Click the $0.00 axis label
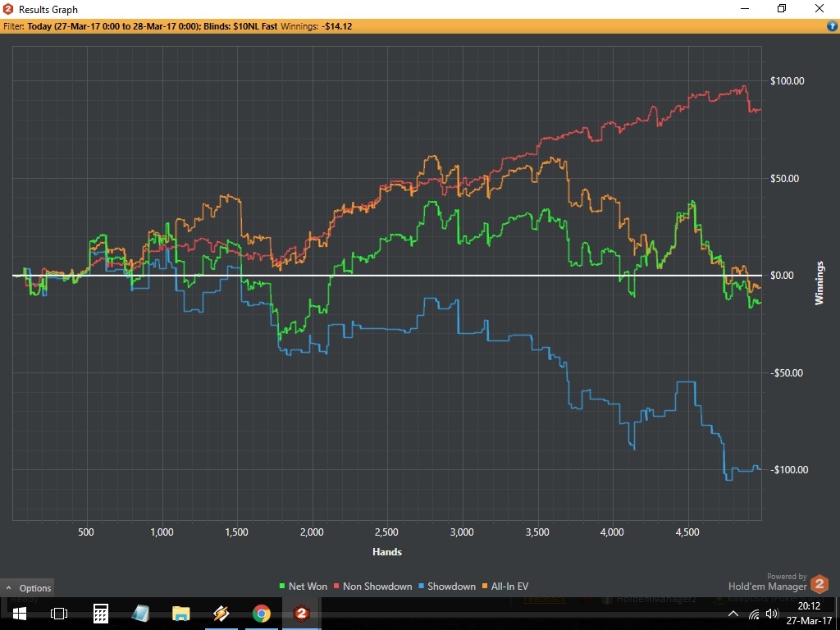 [782, 276]
